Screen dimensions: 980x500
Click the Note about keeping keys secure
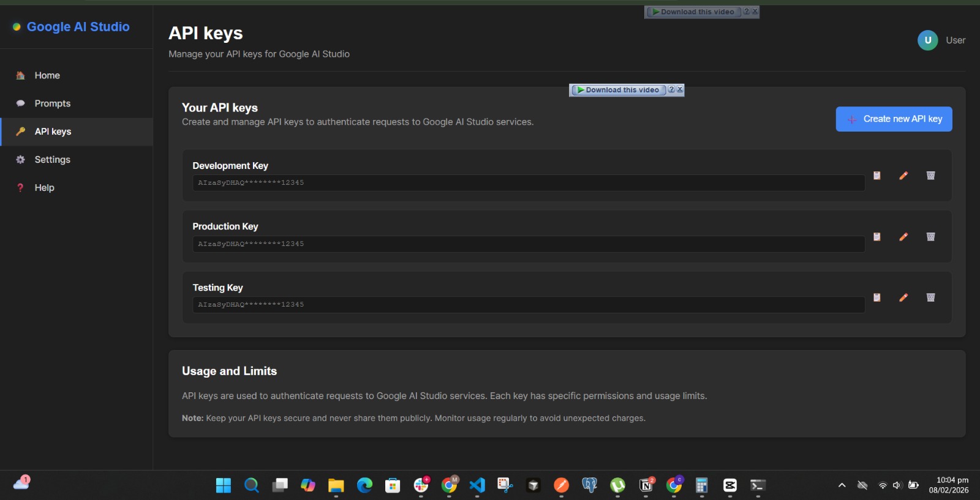tap(413, 418)
